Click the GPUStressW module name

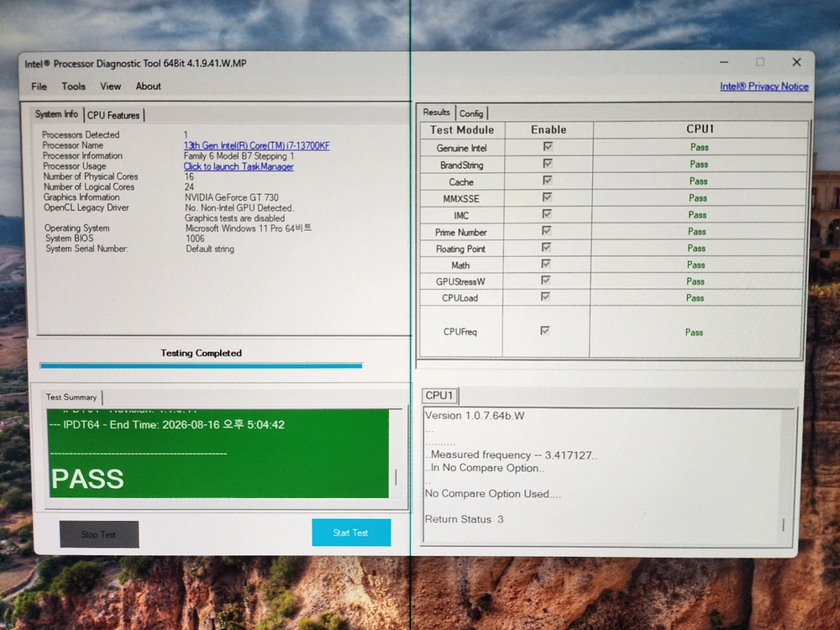click(460, 281)
